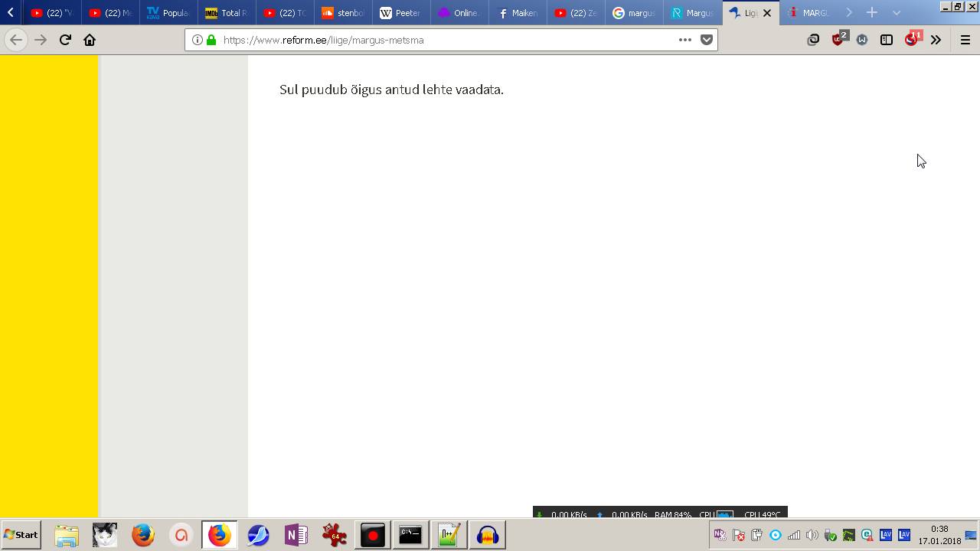Image resolution: width=980 pixels, height=551 pixels.
Task: Open the red letter-a taskbar app
Action: coord(181,535)
